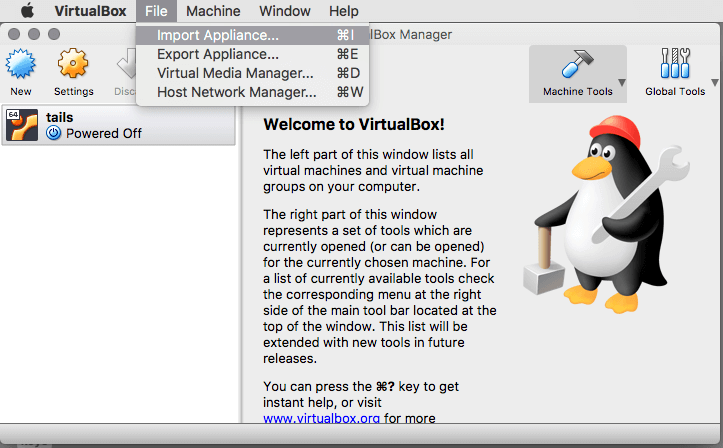723x448 pixels.
Task: Click the penguin mascot illustration
Action: tap(607, 214)
